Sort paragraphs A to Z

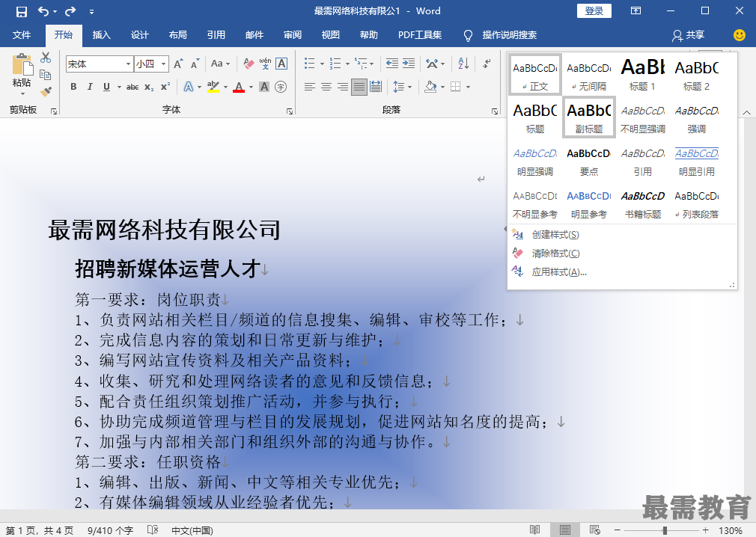(x=463, y=63)
